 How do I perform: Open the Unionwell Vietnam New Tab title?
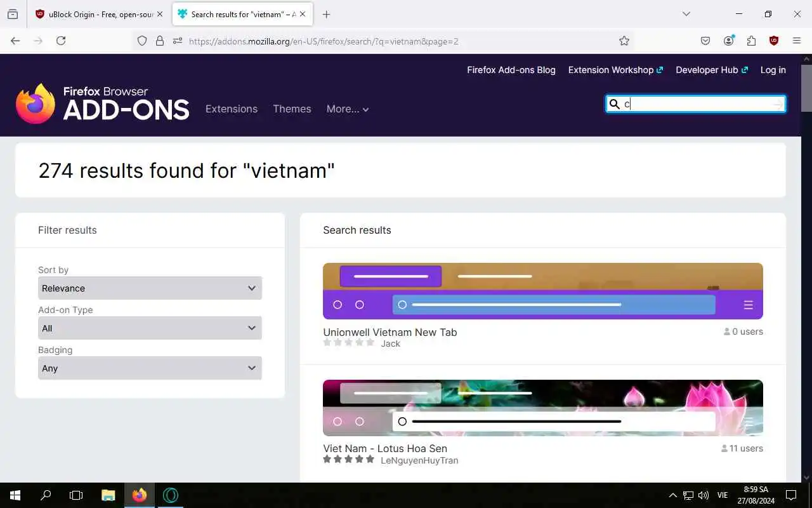coord(390,332)
